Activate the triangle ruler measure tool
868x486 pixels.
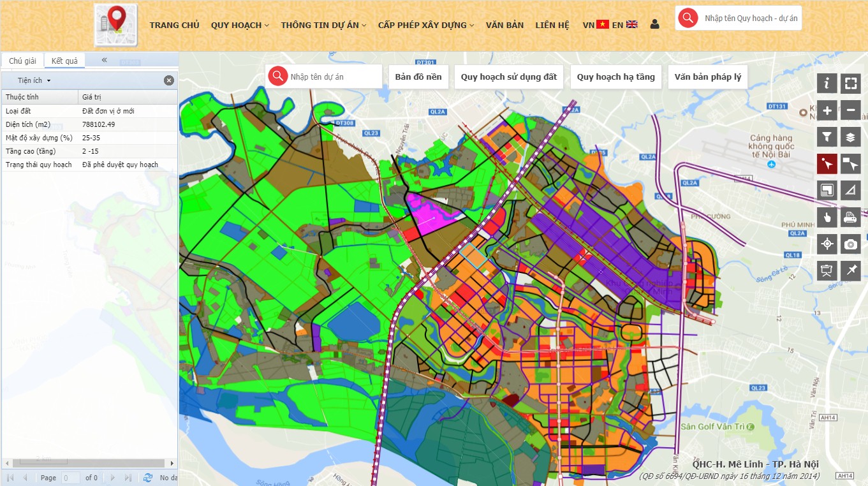(851, 190)
